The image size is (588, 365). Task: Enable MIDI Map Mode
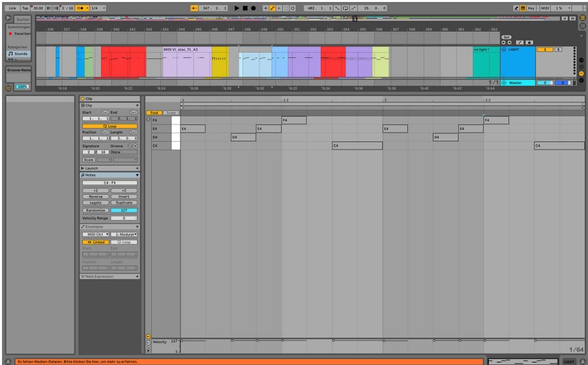[545, 8]
